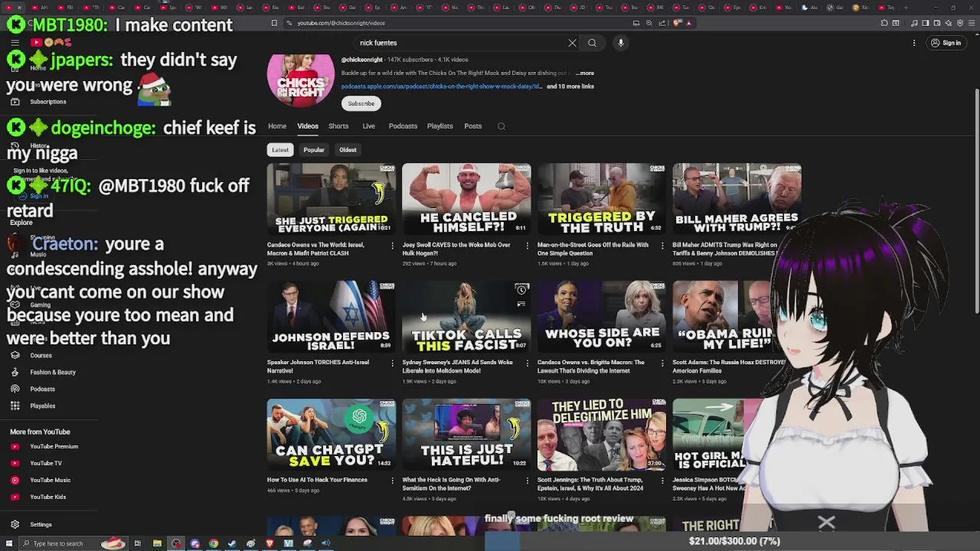The width and height of the screenshot is (980, 551).
Task: Click the page vertical scrollbar
Action: (975, 201)
